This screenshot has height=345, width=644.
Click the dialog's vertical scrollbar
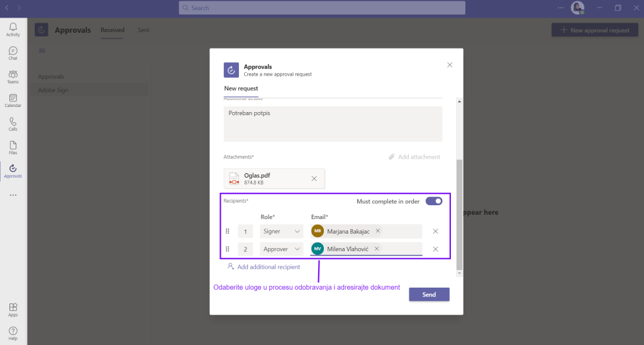pos(459,214)
